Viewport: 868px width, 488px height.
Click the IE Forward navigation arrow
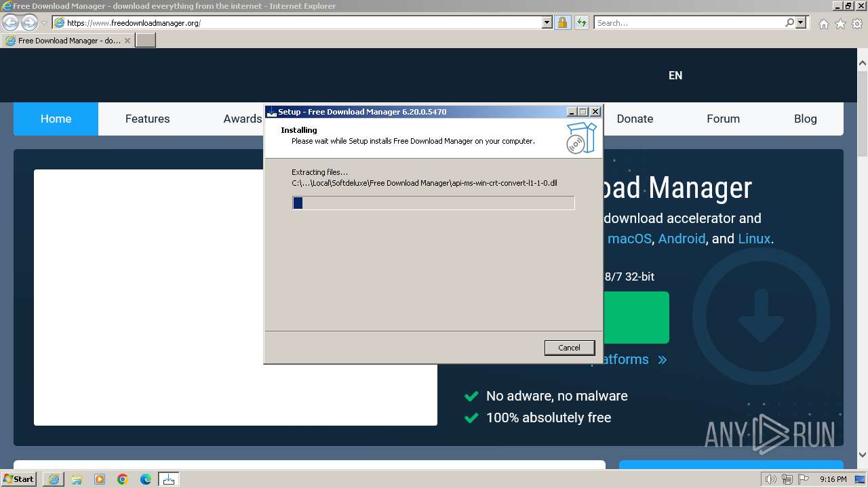coord(29,22)
